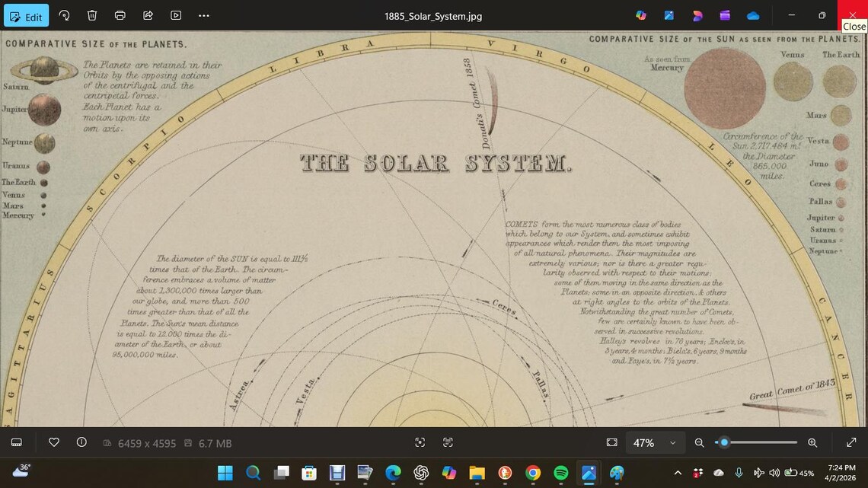Launch Google Chrome from the taskbar
Viewport: 868px width, 488px height.
(x=532, y=473)
